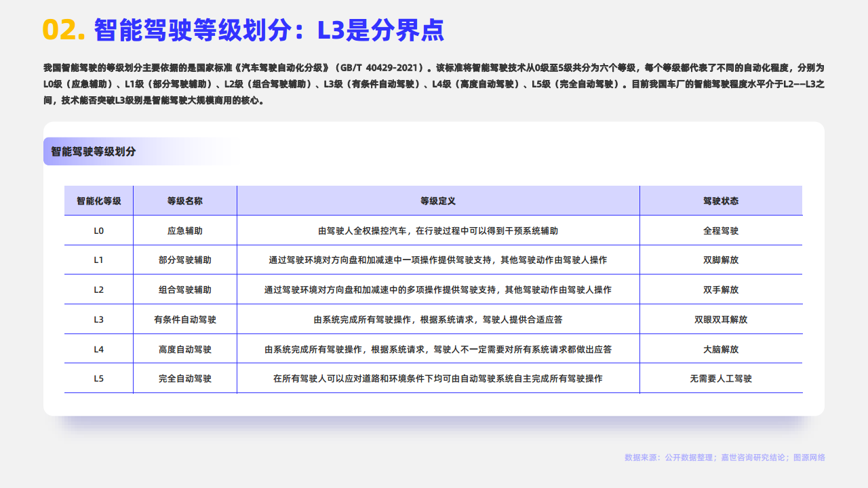The width and height of the screenshot is (868, 488).
Task: Select the L1 definition mentioning '一项操作'
Action: point(438,260)
